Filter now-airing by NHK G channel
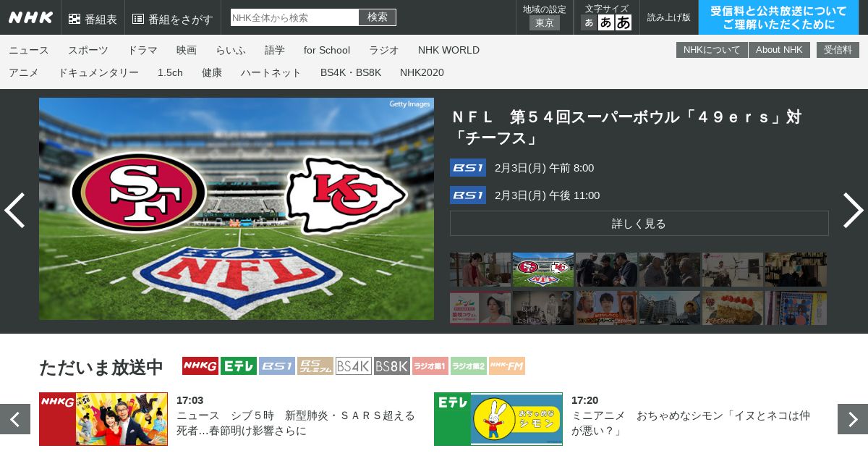Image resolution: width=868 pixels, height=456 pixels. (x=200, y=366)
